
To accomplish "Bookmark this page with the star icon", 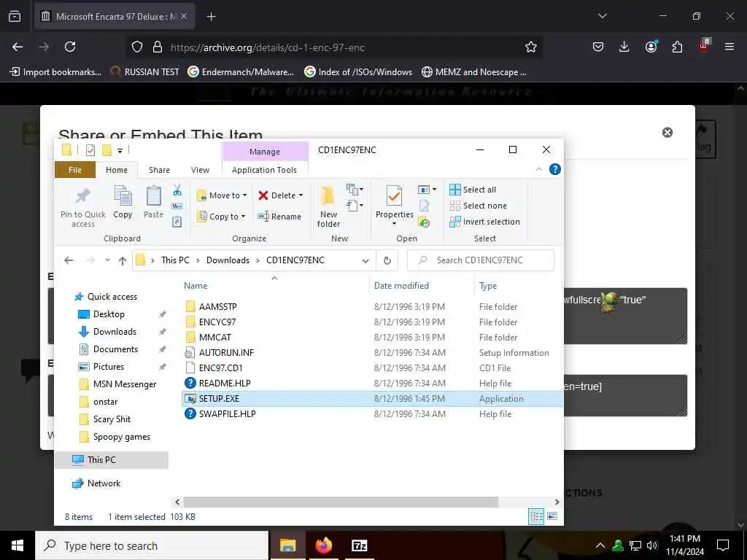I will pos(531,47).
